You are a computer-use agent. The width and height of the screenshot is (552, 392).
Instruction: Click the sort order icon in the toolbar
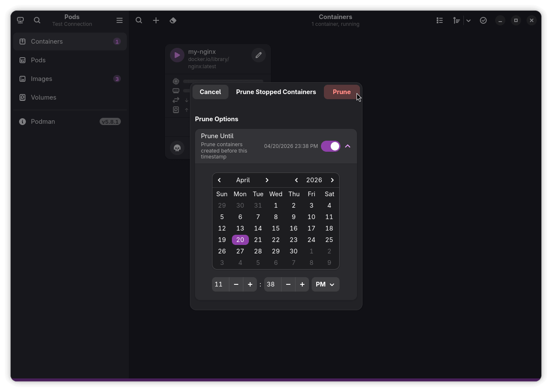tap(456, 20)
